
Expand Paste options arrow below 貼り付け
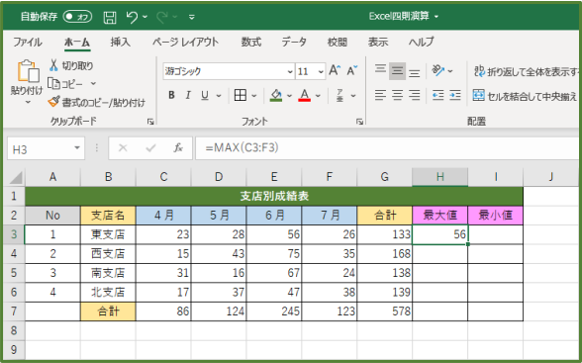pyautogui.click(x=28, y=102)
